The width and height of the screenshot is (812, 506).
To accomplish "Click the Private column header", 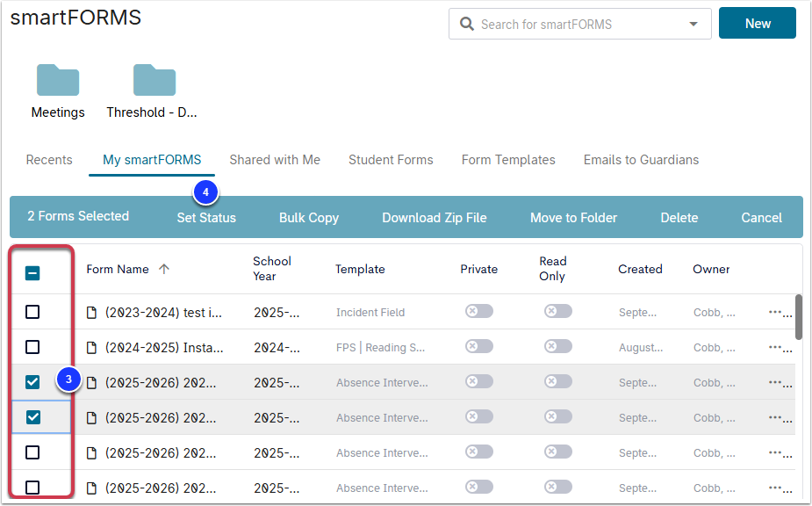I will [x=479, y=269].
